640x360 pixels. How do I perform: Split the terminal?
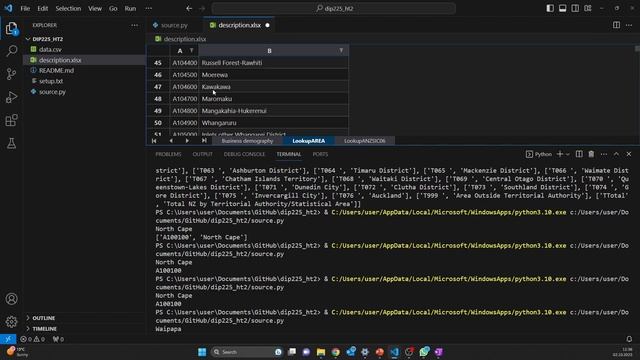pyautogui.click(x=579, y=154)
